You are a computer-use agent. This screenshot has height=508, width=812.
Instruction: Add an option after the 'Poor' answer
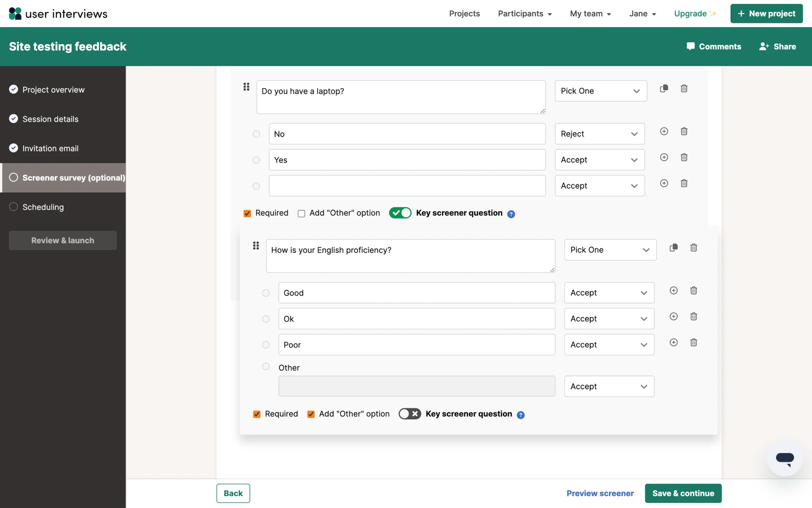pyautogui.click(x=674, y=342)
